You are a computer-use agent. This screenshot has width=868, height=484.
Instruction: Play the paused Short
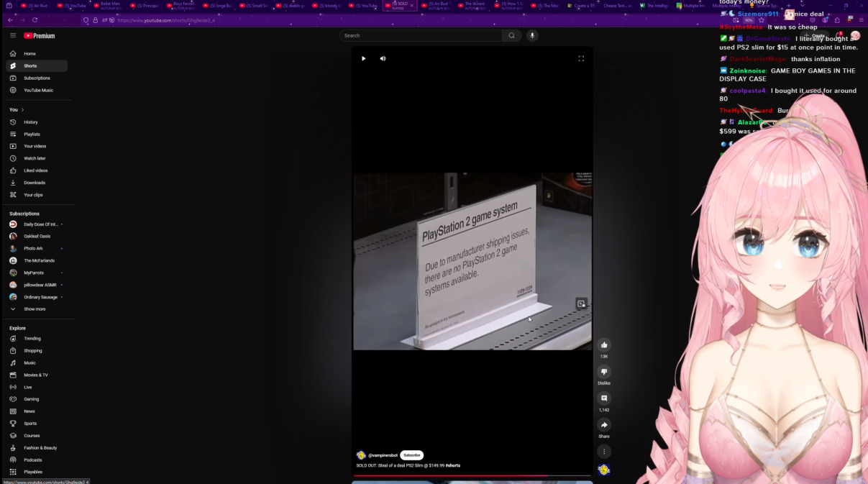[363, 58]
